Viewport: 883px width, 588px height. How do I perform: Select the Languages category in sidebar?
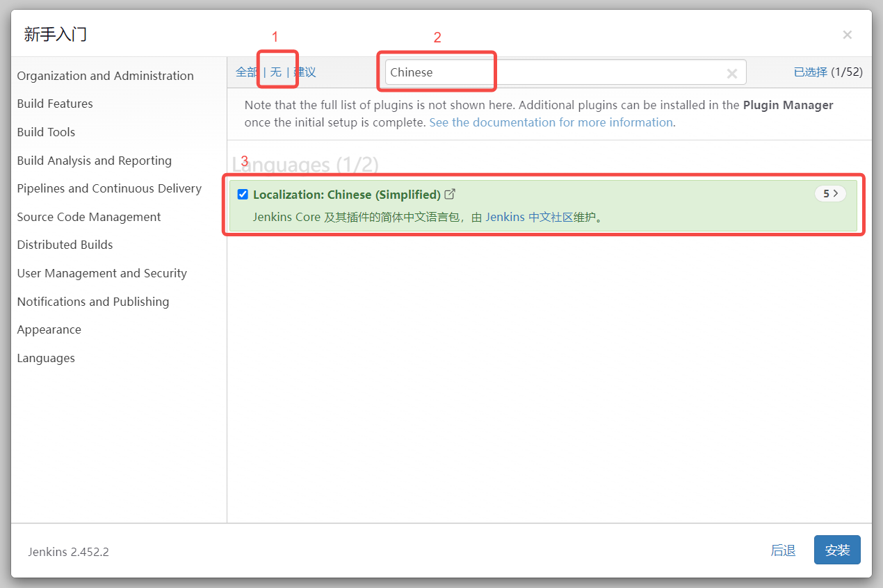[x=46, y=358]
